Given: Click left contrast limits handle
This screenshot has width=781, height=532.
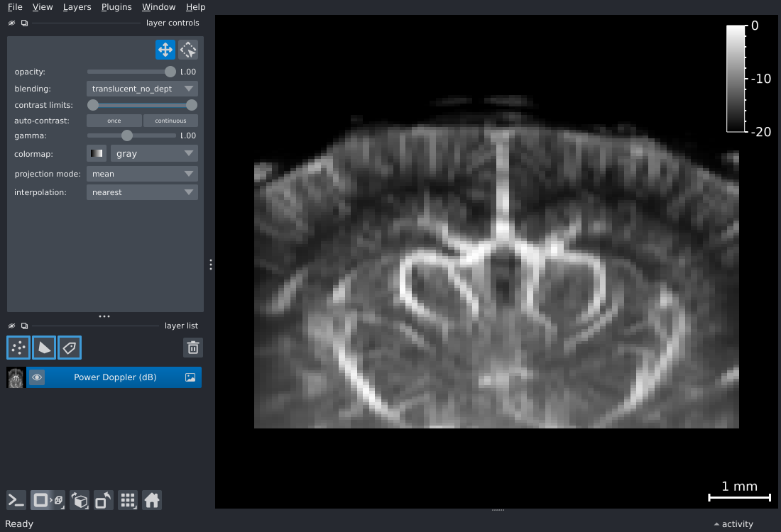Looking at the screenshot, I should (92, 105).
